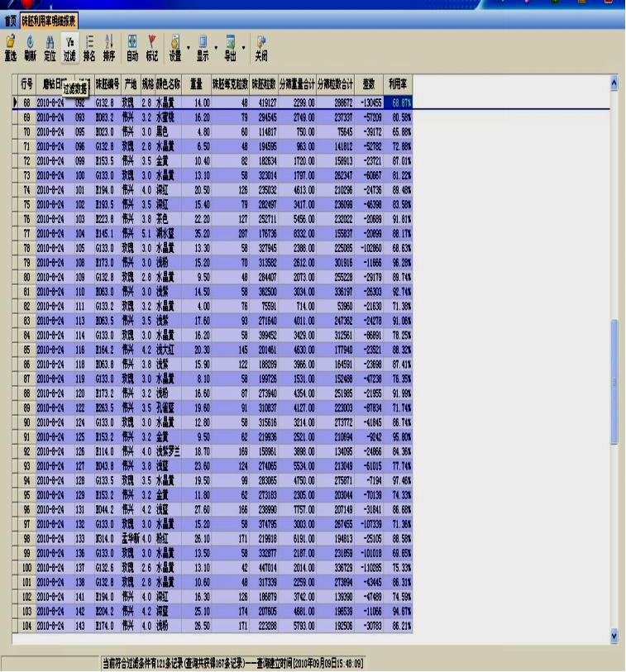
Task: Click the 关闭 close report icon
Action: click(x=260, y=46)
